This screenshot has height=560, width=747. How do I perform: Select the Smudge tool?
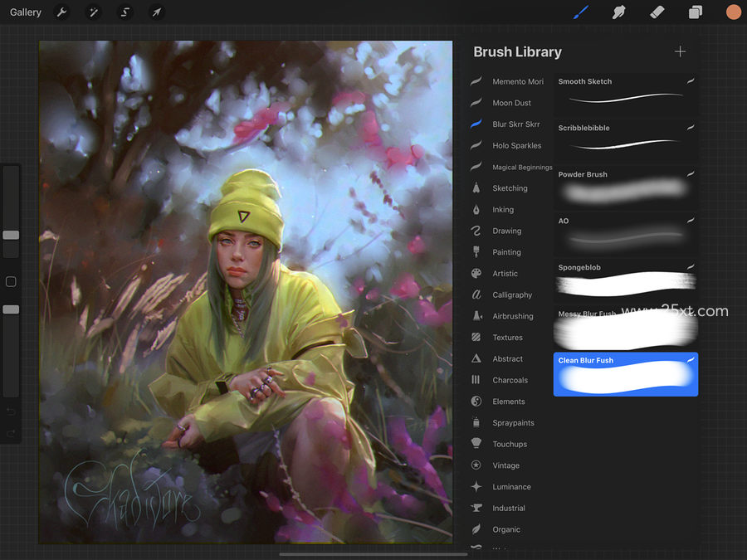point(618,12)
